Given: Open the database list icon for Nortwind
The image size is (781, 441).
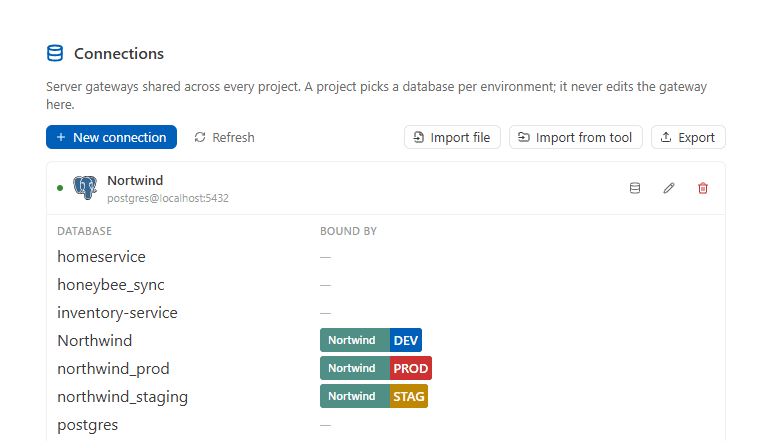Looking at the screenshot, I should pyautogui.click(x=635, y=188).
